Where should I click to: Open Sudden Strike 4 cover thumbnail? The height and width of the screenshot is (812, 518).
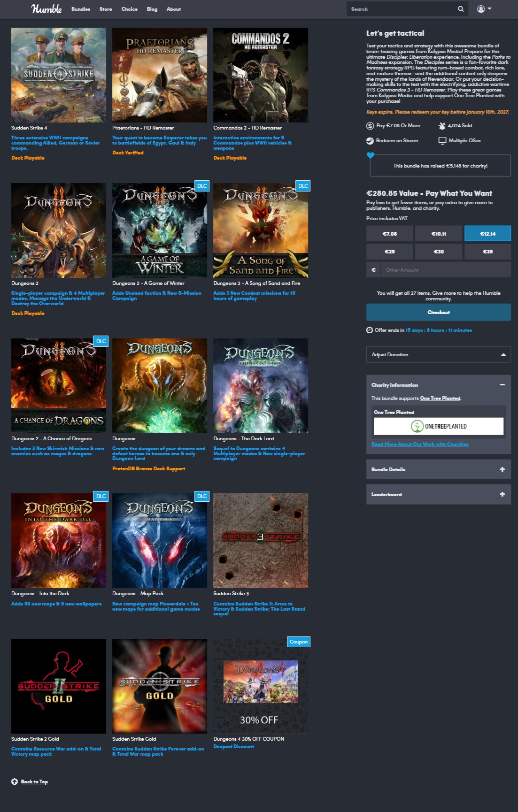pyautogui.click(x=59, y=75)
